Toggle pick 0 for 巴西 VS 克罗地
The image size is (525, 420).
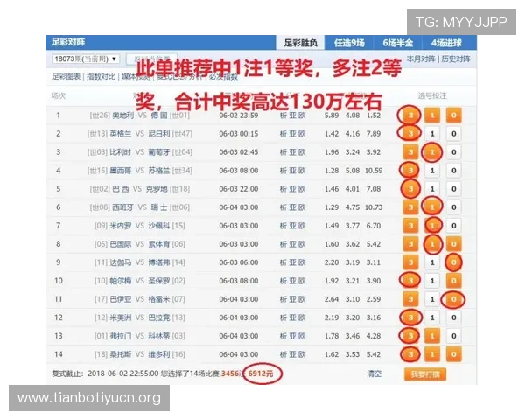coord(453,189)
